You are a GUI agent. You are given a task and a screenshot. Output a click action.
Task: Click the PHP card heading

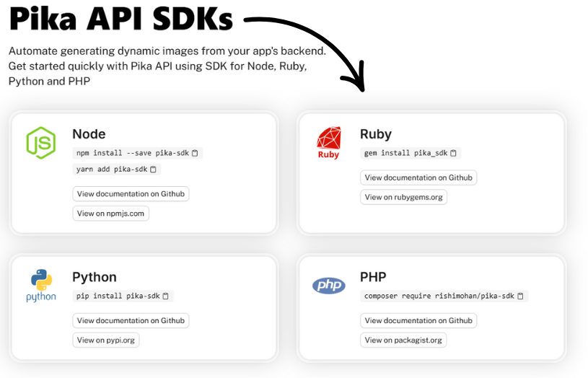point(373,277)
